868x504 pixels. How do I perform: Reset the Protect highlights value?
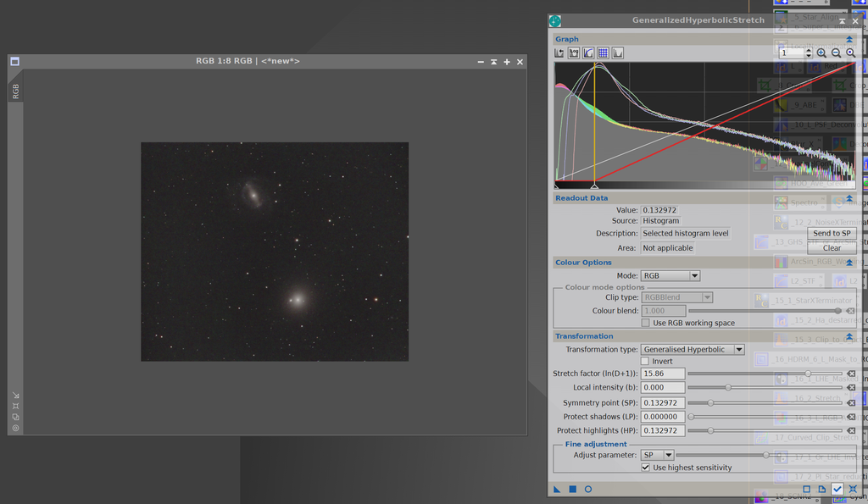(851, 431)
